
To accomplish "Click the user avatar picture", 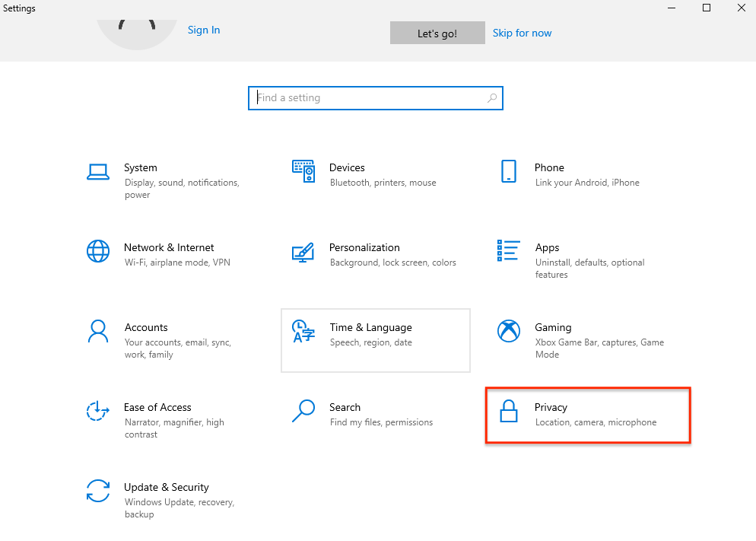I will [137, 34].
